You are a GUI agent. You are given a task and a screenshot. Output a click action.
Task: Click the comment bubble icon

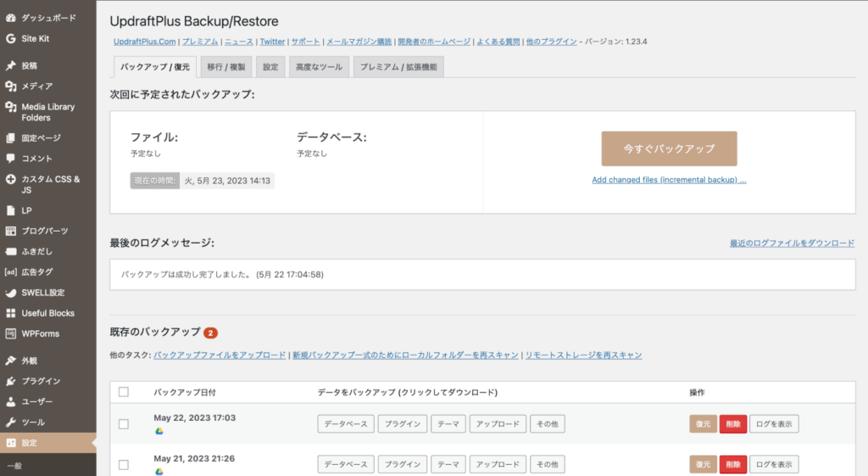pos(10,159)
